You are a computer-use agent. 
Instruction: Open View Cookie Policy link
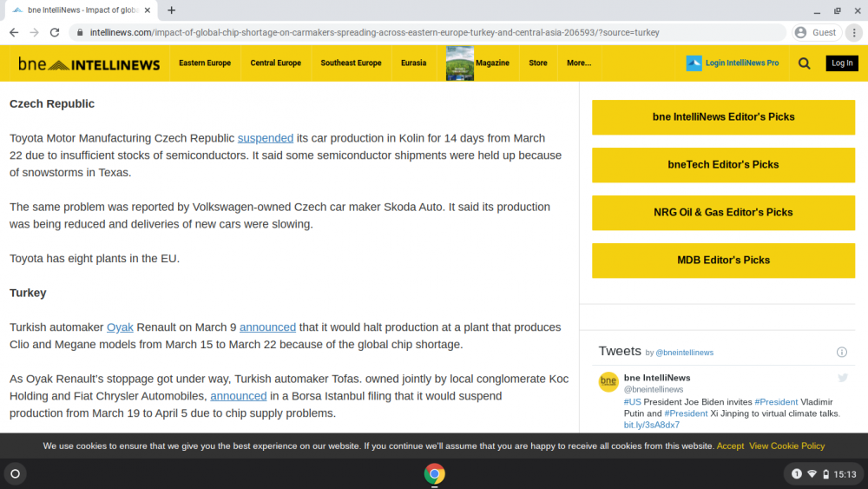(786, 446)
